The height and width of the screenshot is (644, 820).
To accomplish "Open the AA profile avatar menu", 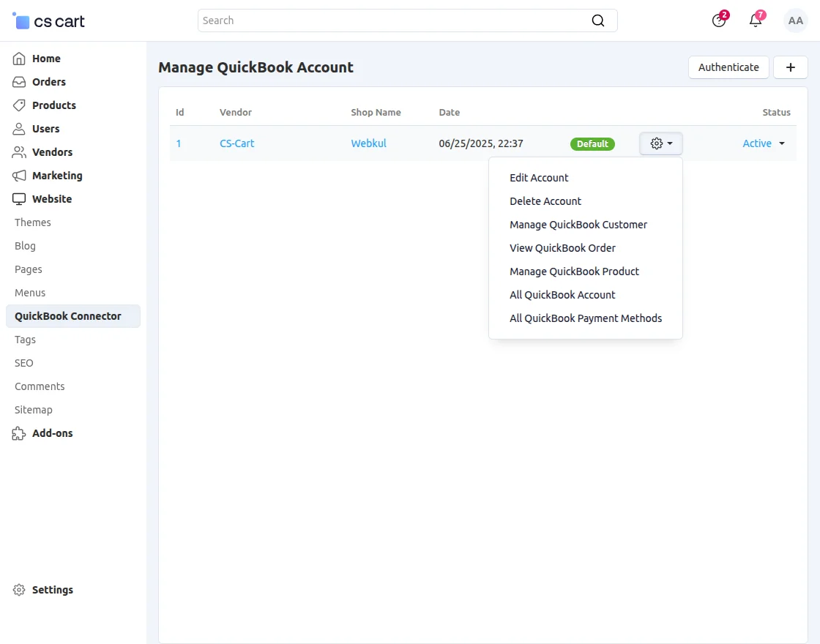I will click(796, 20).
